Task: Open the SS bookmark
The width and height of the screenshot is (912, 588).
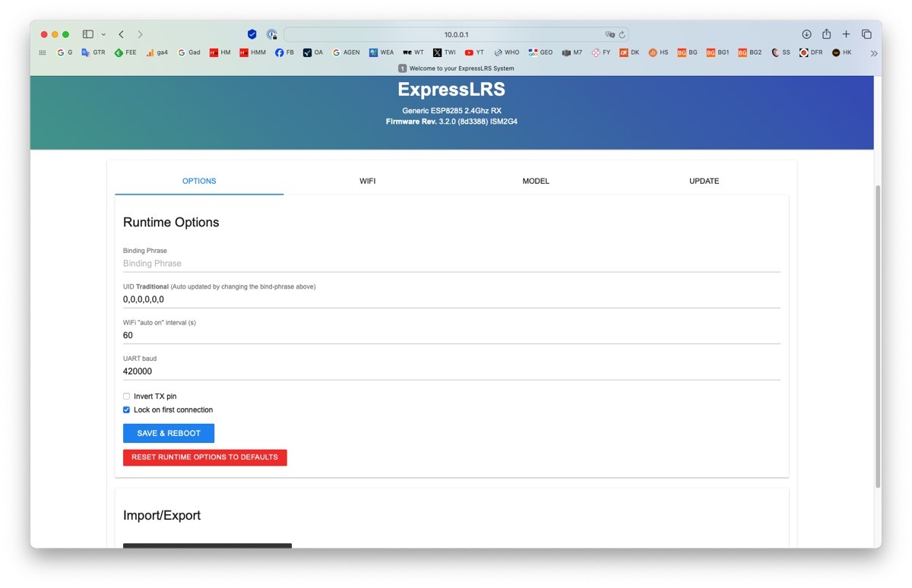Action: [x=781, y=52]
